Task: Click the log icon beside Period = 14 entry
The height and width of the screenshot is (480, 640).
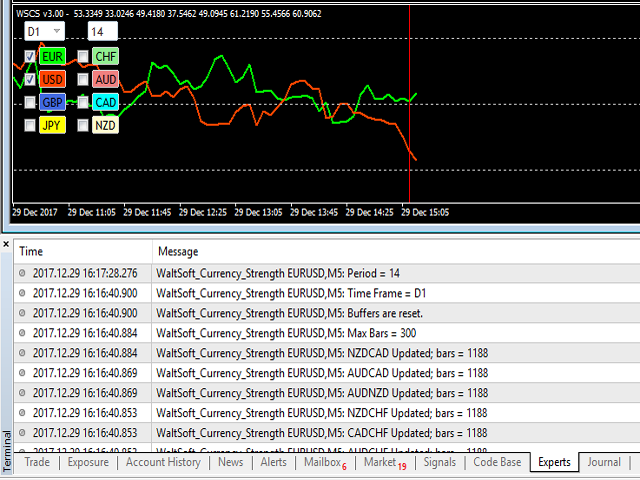Action: tap(23, 272)
